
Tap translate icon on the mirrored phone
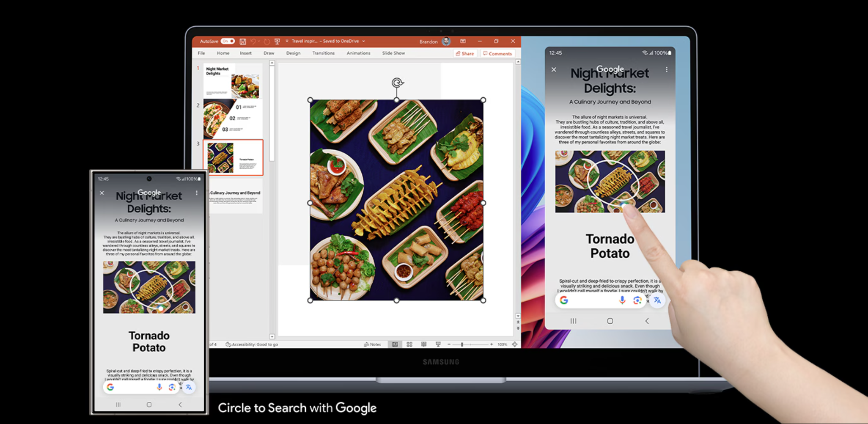[x=657, y=300]
